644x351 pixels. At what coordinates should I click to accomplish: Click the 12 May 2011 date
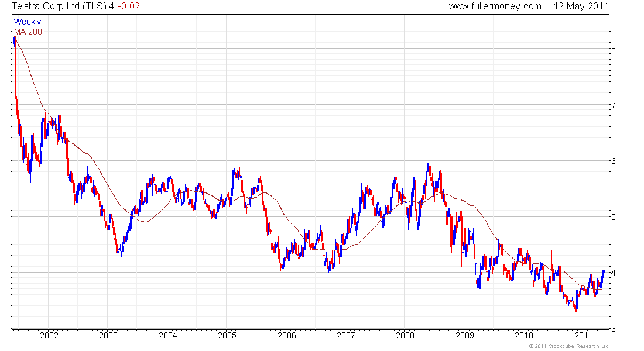[x=581, y=6]
